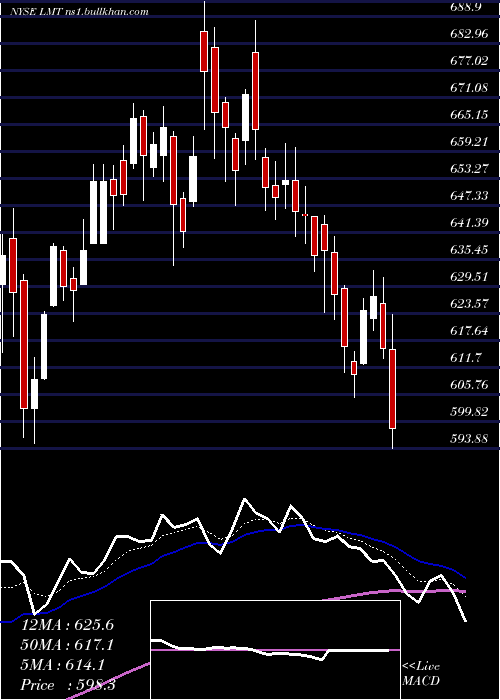Select the 635.45 price axis label
Image resolution: width=500 pixels, height=700 pixels.
pos(470,250)
